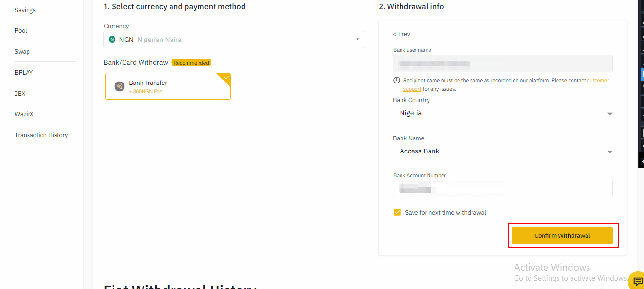Open Savings in the sidebar
Image resolution: width=644 pixels, height=289 pixels.
25,10
